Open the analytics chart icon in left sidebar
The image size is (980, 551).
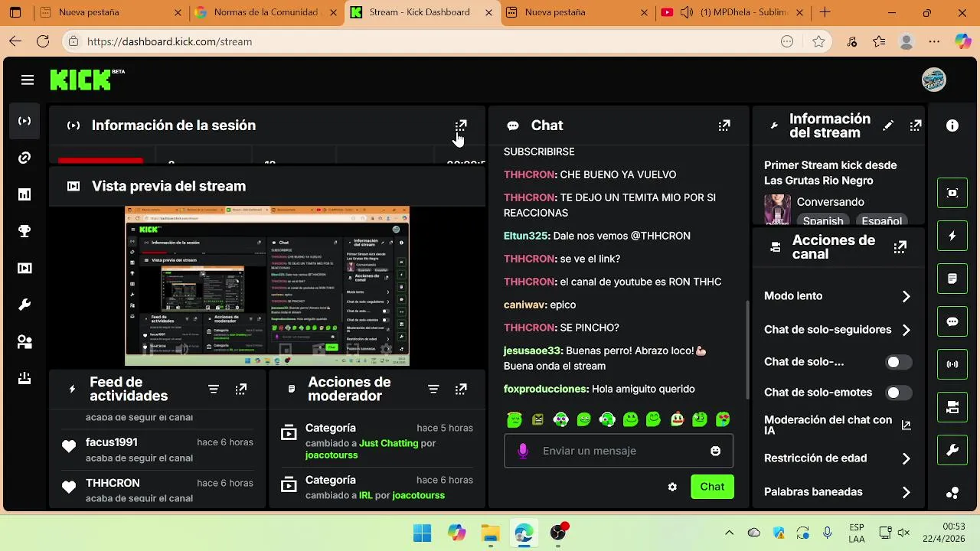tap(24, 194)
